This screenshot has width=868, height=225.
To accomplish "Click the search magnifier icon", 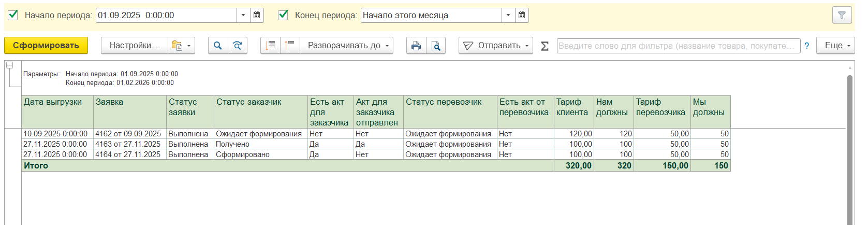I will click(x=218, y=46).
